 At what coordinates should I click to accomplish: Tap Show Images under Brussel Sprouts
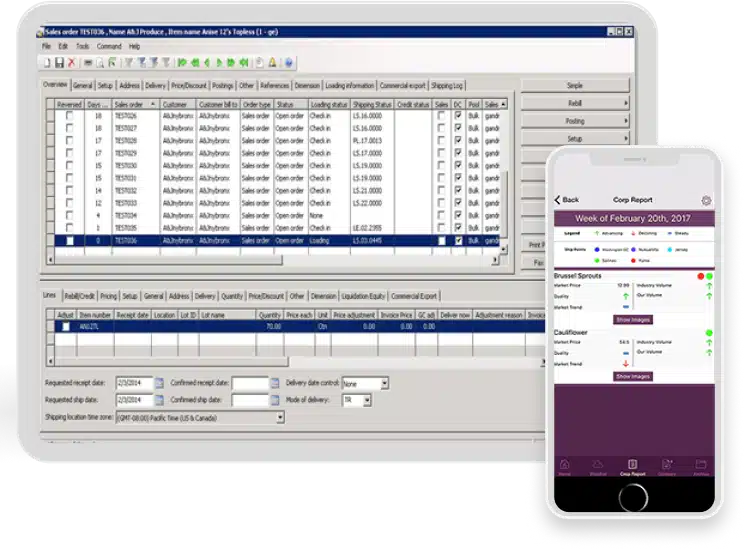[632, 319]
